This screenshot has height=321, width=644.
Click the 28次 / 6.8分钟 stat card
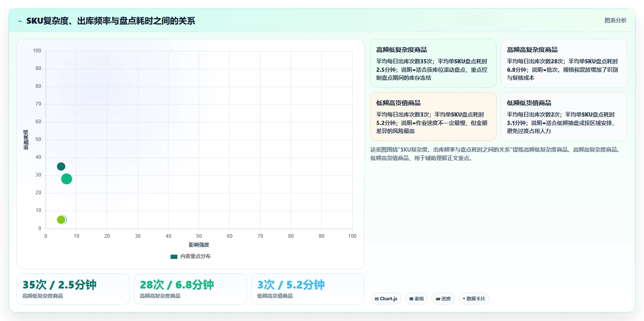190,289
